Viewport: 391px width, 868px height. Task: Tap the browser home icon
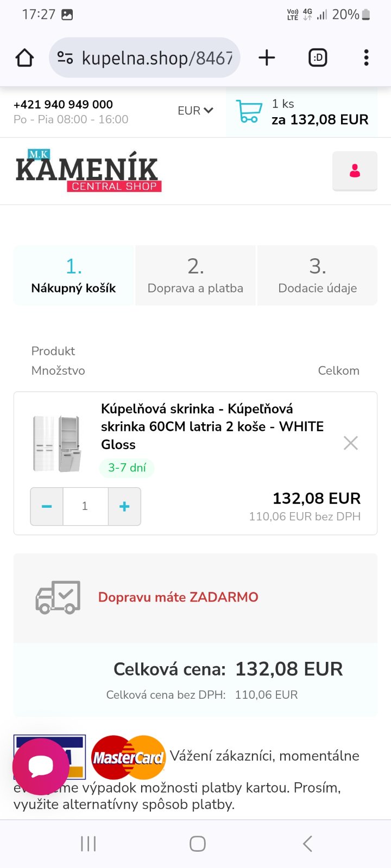[25, 58]
